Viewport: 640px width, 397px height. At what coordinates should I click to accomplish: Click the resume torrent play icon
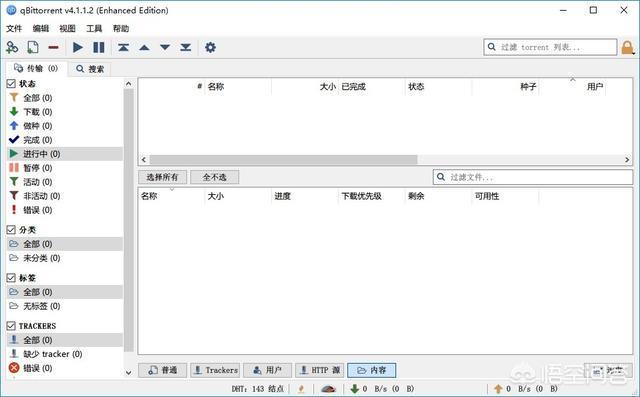[78, 48]
